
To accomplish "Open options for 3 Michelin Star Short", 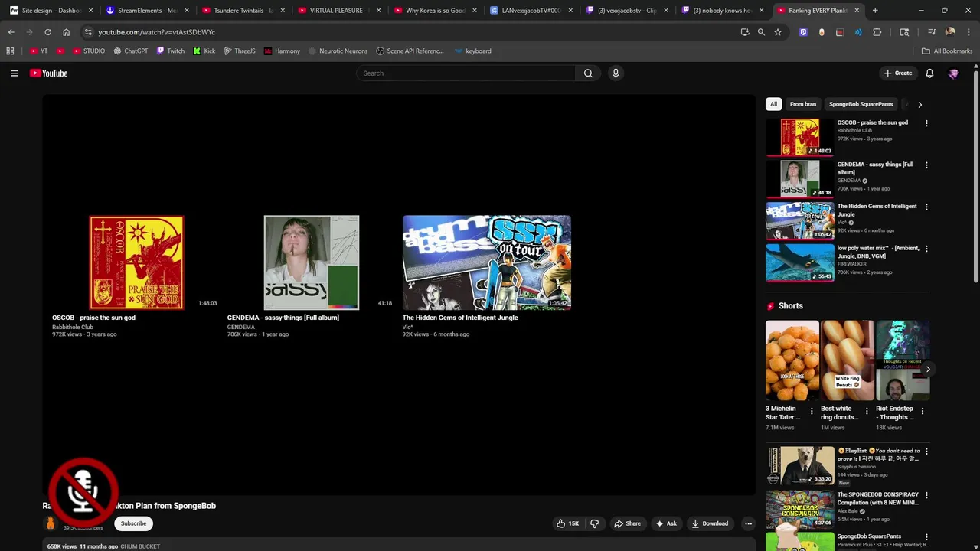I will pos(812,411).
